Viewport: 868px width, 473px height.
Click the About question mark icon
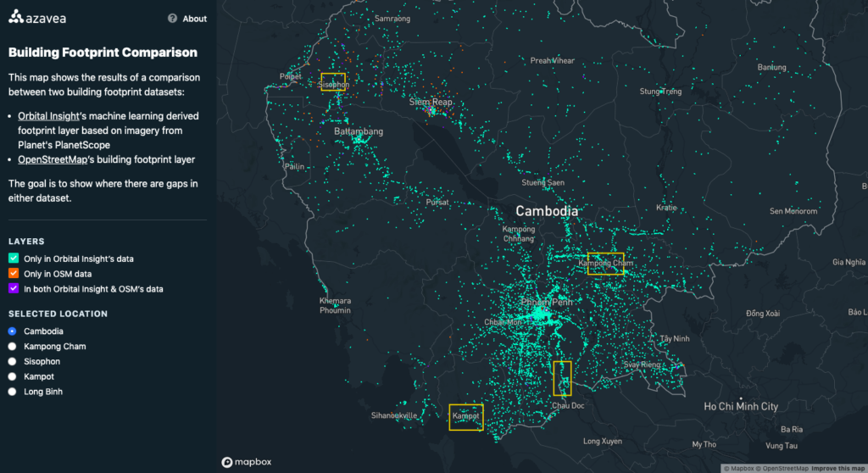click(x=172, y=19)
